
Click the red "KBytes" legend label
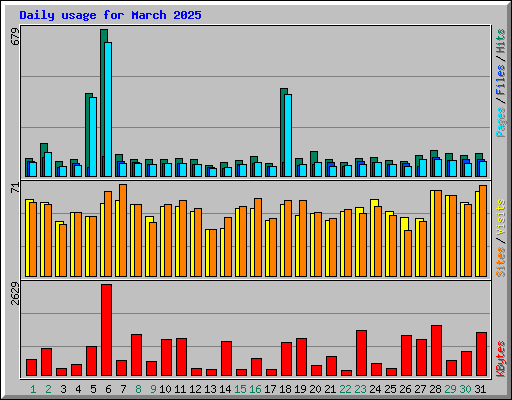point(501,359)
